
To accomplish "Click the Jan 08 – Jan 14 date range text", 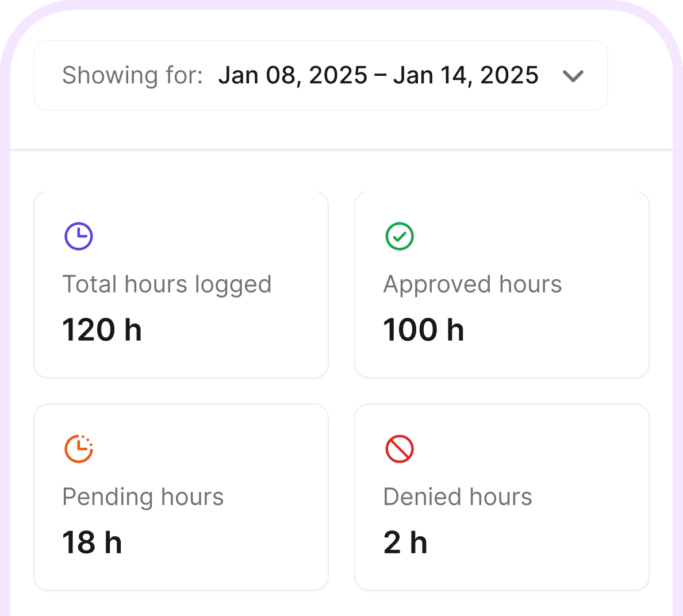I will tap(378, 75).
